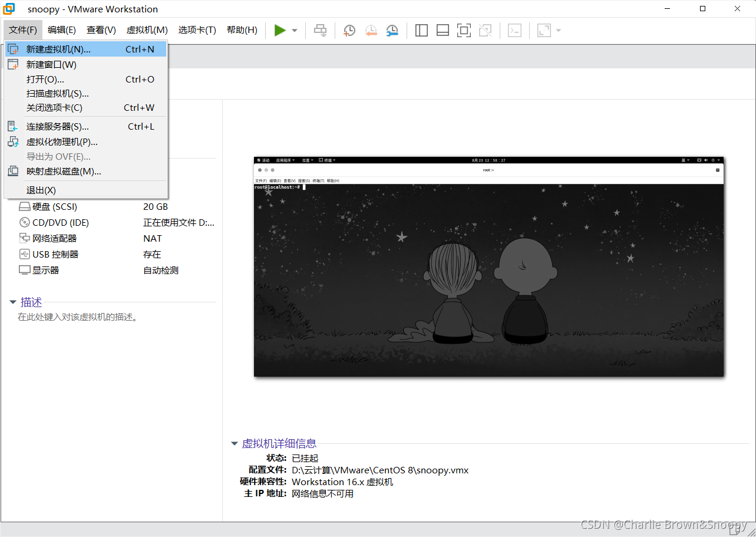
Task: Open the 虚拟机(M) menu
Action: pos(147,30)
